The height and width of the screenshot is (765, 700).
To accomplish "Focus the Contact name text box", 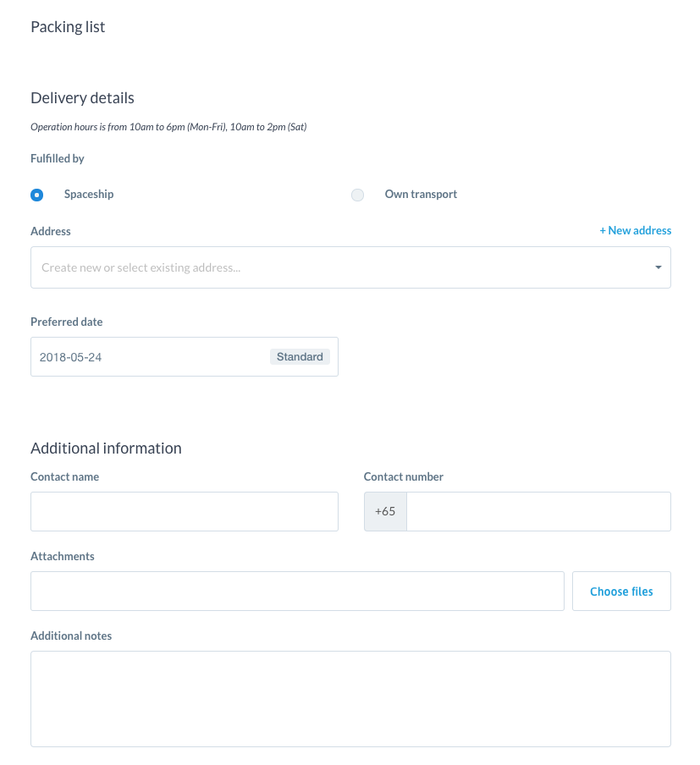I will [x=184, y=511].
